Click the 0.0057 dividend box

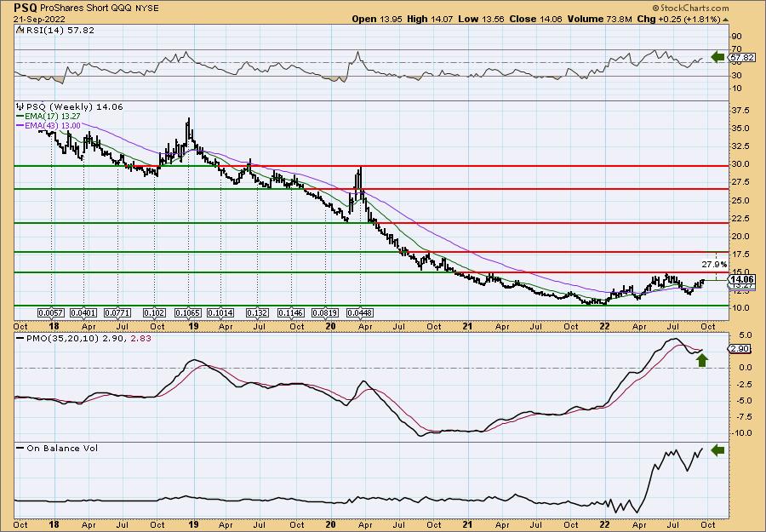click(50, 312)
